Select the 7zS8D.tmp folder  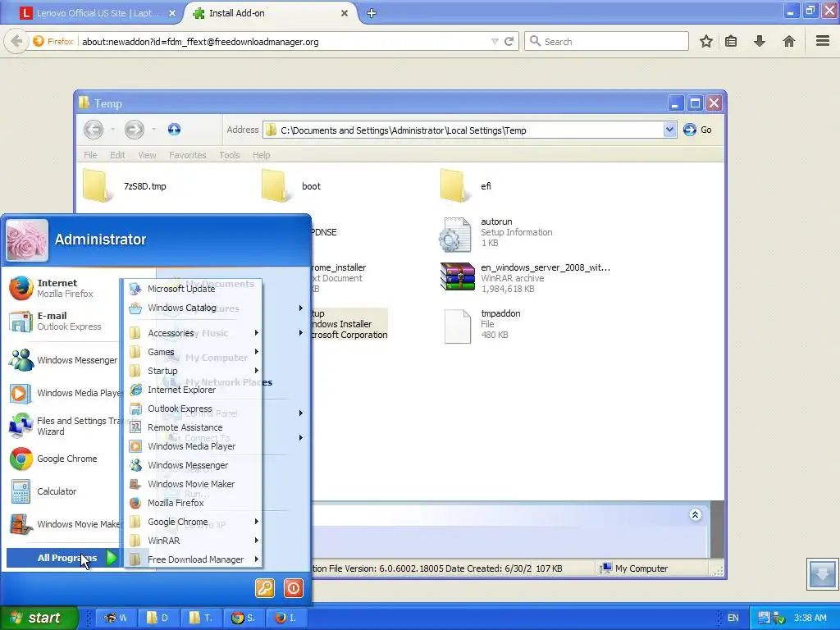125,186
